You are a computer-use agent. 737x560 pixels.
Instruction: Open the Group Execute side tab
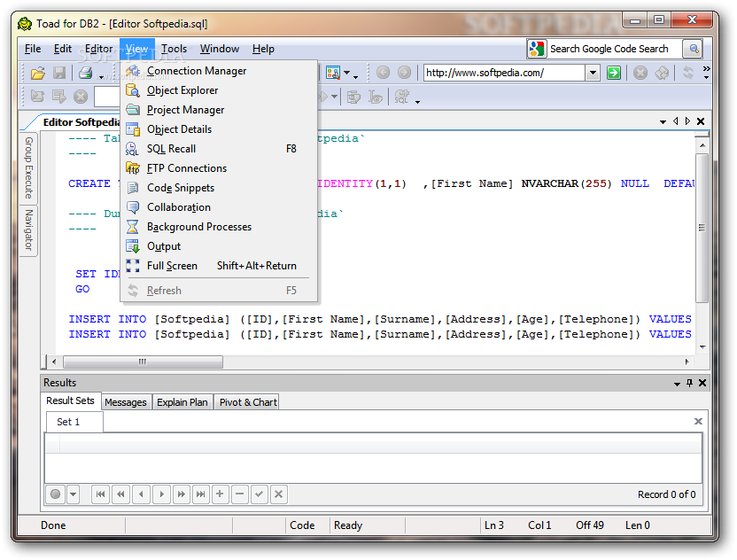click(28, 167)
